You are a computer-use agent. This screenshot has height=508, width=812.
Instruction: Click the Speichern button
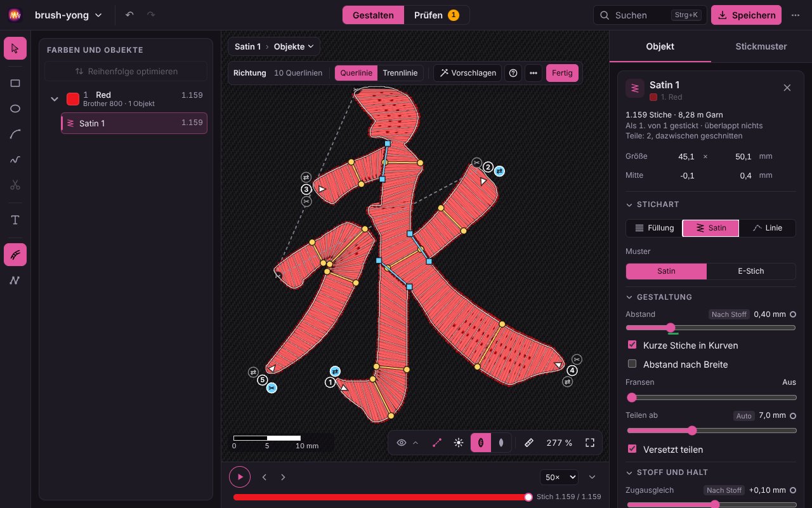point(746,15)
